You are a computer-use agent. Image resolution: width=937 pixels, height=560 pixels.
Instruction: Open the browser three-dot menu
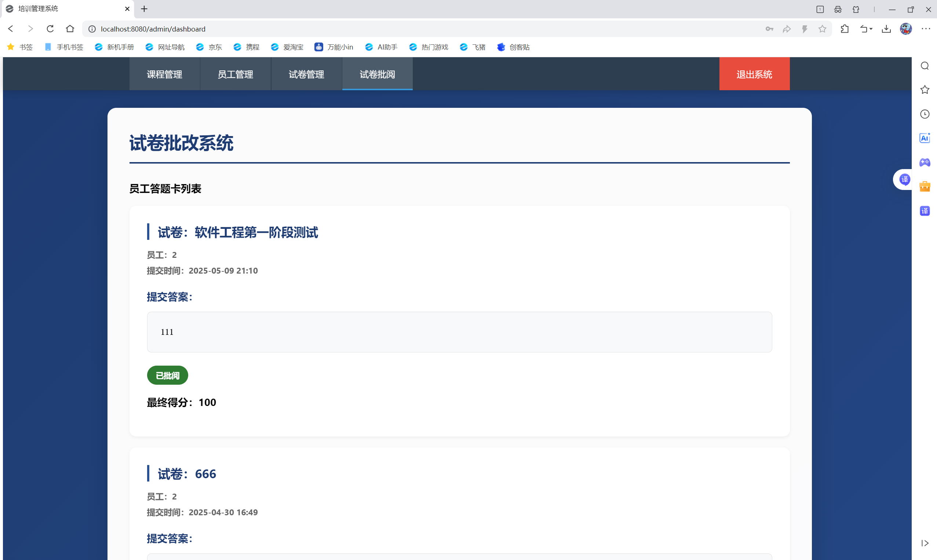click(x=926, y=29)
